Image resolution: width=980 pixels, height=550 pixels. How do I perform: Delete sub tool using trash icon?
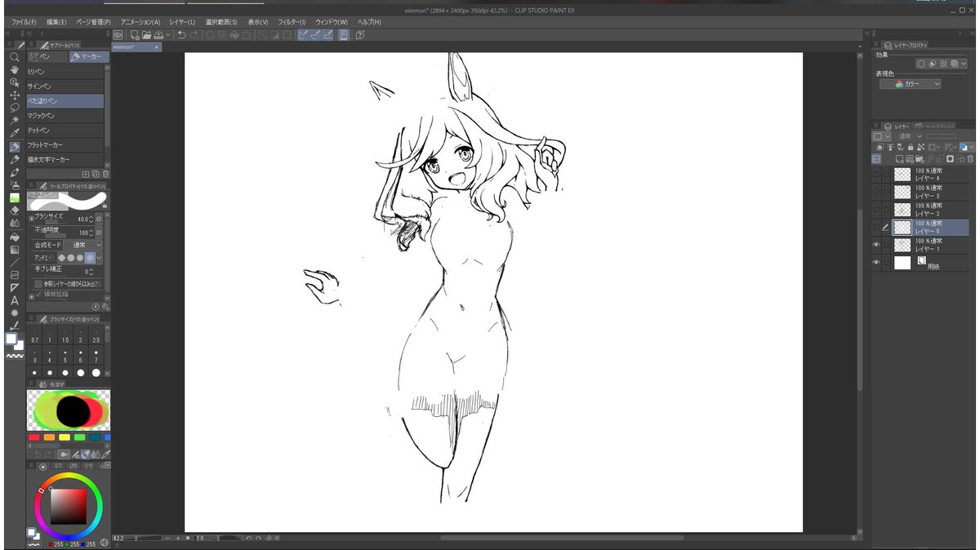tap(105, 174)
